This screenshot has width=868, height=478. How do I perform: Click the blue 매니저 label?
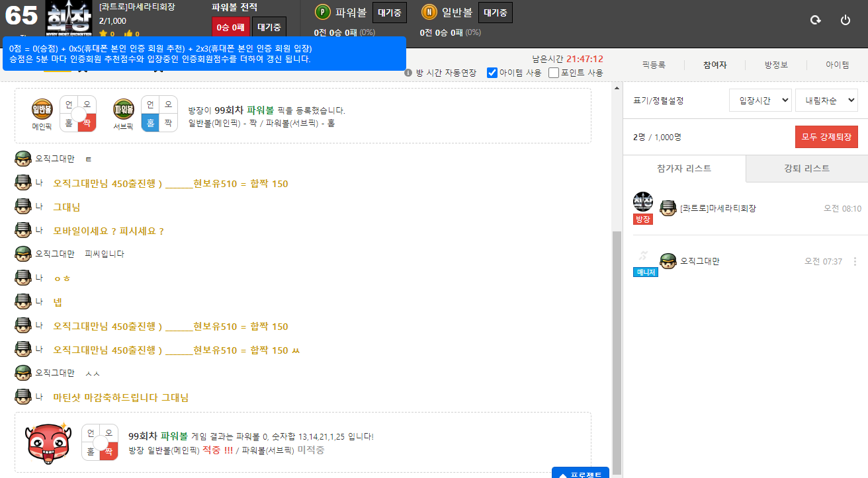(x=646, y=272)
